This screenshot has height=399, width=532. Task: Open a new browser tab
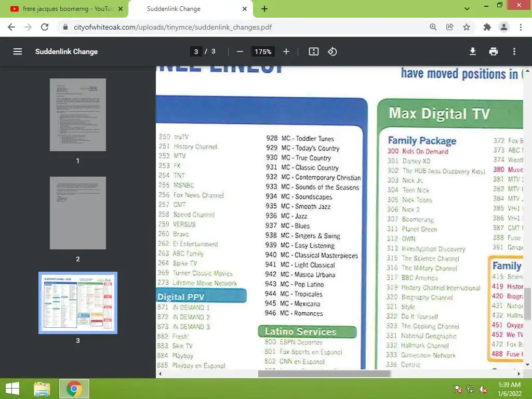point(264,9)
